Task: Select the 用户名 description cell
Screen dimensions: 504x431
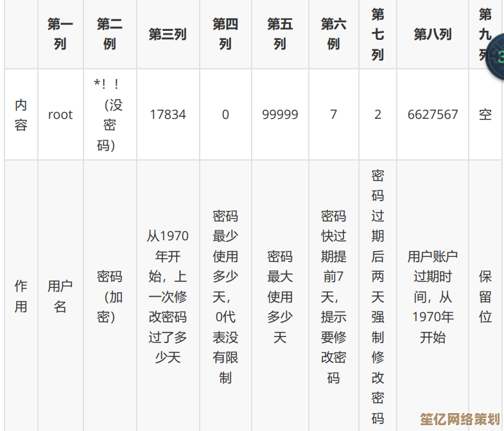Action: point(60,296)
